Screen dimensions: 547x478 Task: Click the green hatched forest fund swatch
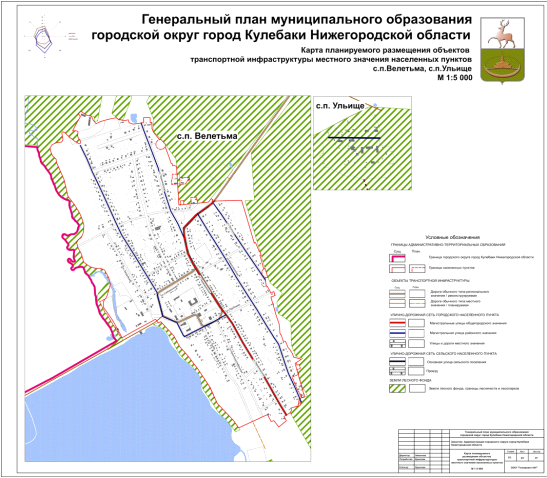(397, 388)
